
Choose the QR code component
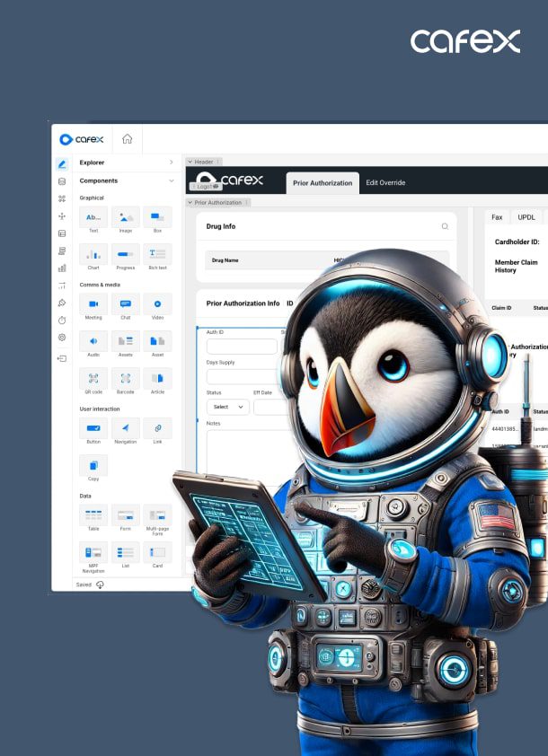[93, 378]
